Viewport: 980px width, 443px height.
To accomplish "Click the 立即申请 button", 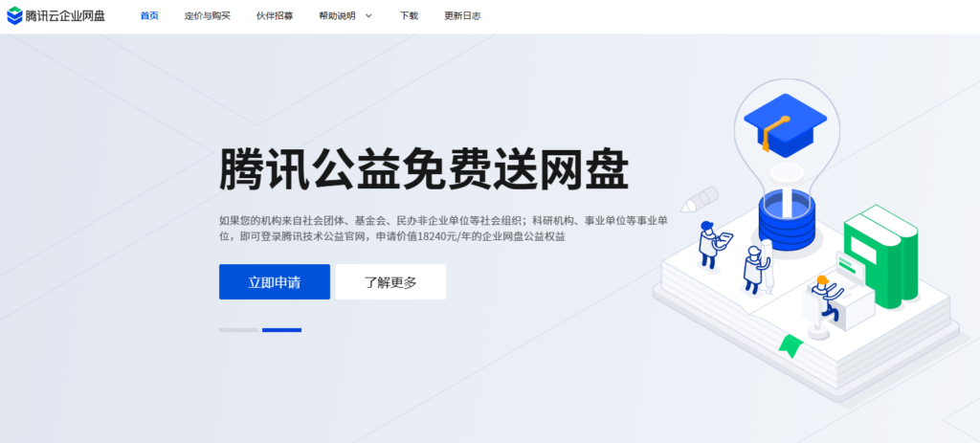I will coord(275,282).
